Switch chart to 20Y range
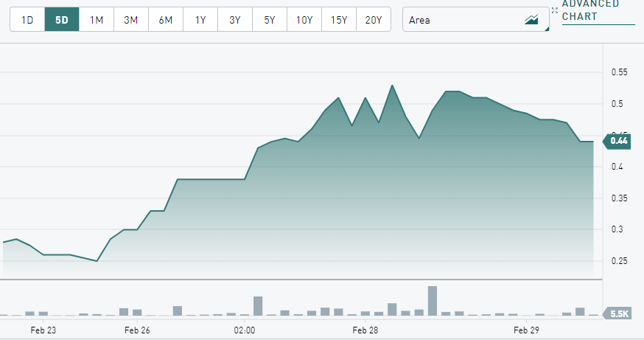Image resolution: width=644 pixels, height=340 pixels. click(x=374, y=19)
